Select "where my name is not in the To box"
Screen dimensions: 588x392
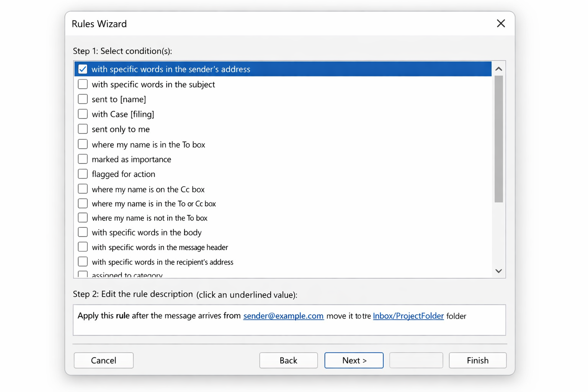[x=82, y=217]
